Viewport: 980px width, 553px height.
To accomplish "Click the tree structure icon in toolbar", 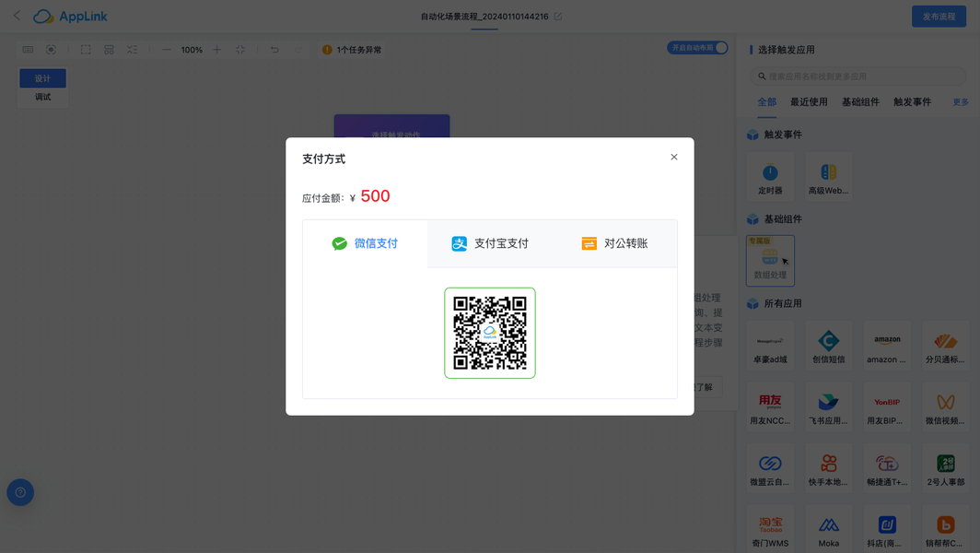I will pos(132,50).
